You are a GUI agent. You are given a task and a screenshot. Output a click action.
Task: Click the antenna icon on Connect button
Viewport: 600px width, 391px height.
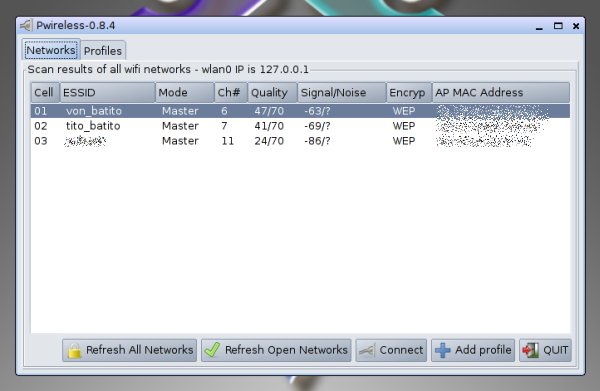(x=367, y=350)
